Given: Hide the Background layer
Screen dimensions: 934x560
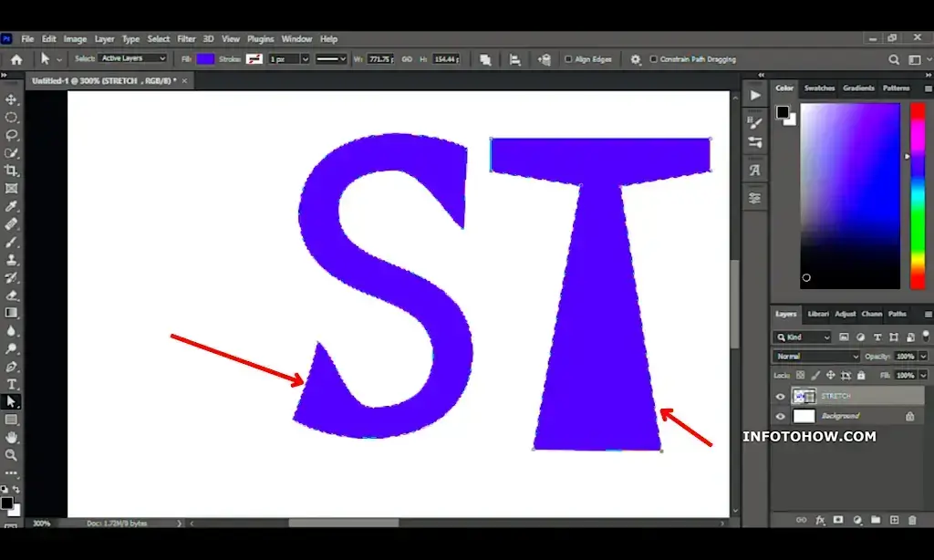Looking at the screenshot, I should (781, 417).
